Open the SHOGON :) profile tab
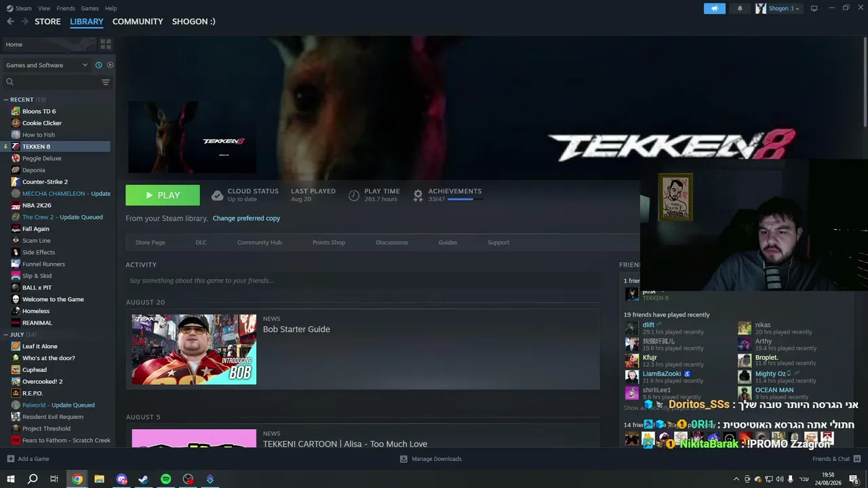The image size is (868, 488). (193, 22)
